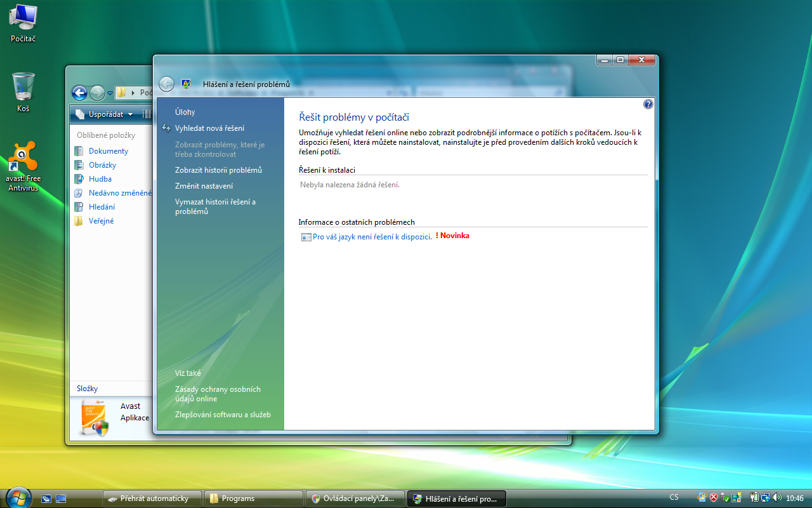Click the icon before Pro váš jazyk není řešení
The image size is (812, 508).
click(306, 236)
